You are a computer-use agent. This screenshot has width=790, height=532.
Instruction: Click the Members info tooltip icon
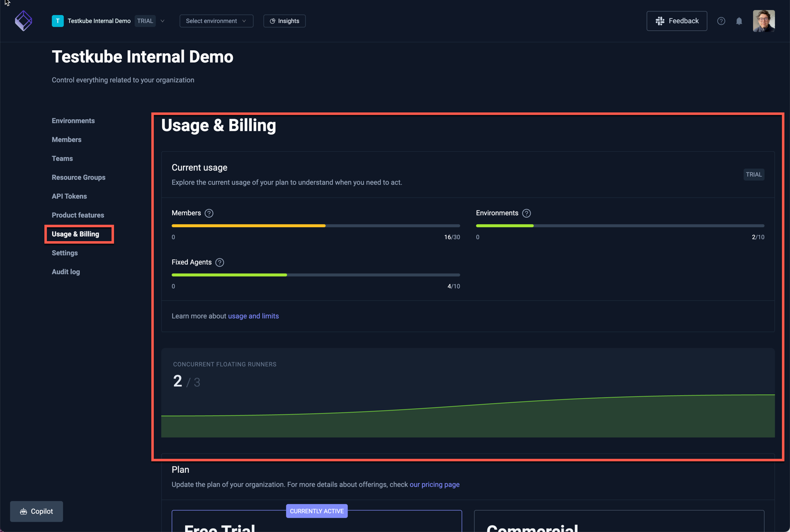pyautogui.click(x=209, y=213)
